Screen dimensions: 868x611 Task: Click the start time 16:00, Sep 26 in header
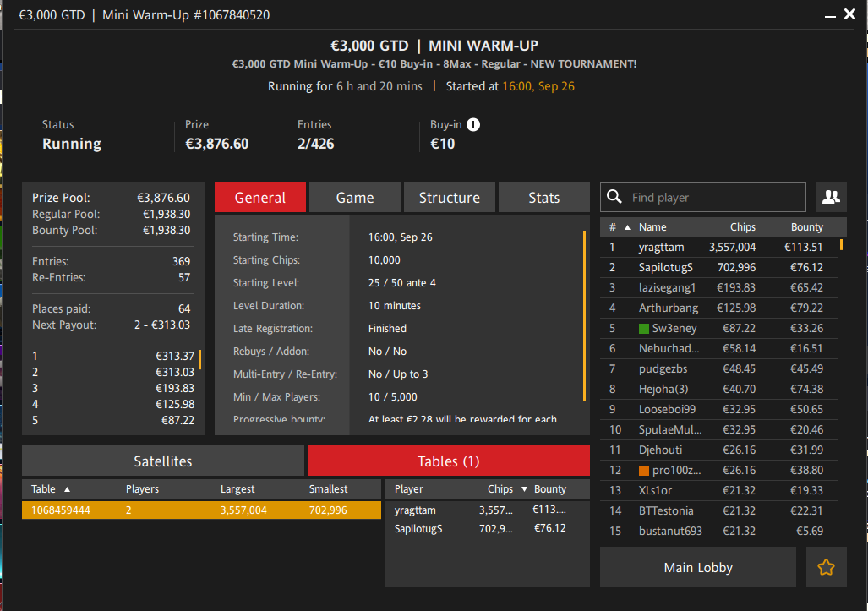tap(538, 86)
